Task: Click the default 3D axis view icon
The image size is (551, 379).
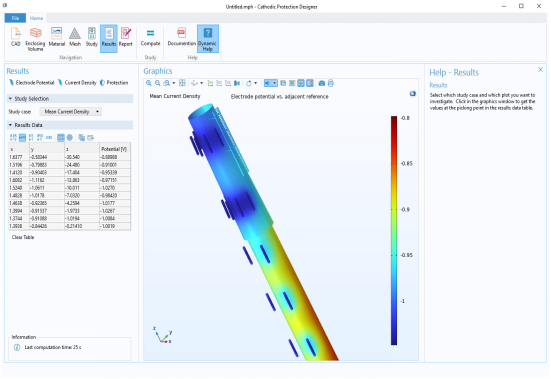Action: (x=194, y=83)
